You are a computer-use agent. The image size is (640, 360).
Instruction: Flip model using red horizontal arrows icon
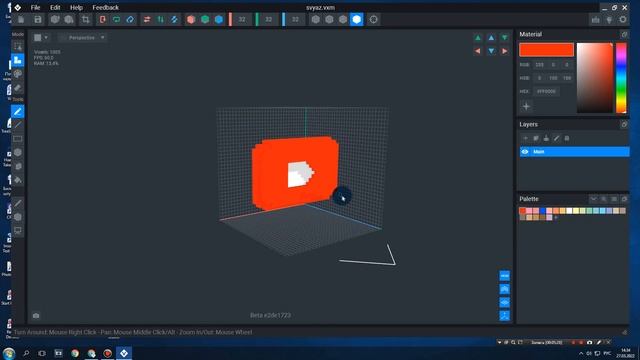tap(147, 20)
